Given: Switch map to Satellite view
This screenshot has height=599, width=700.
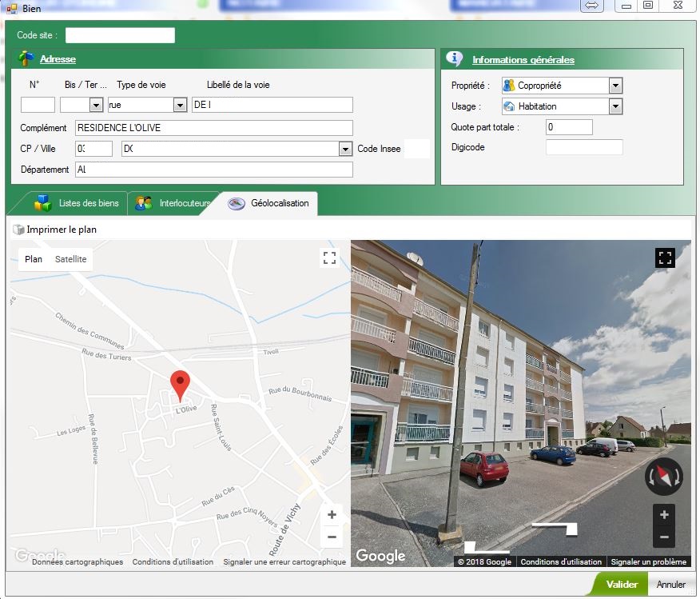Looking at the screenshot, I should 70,259.
